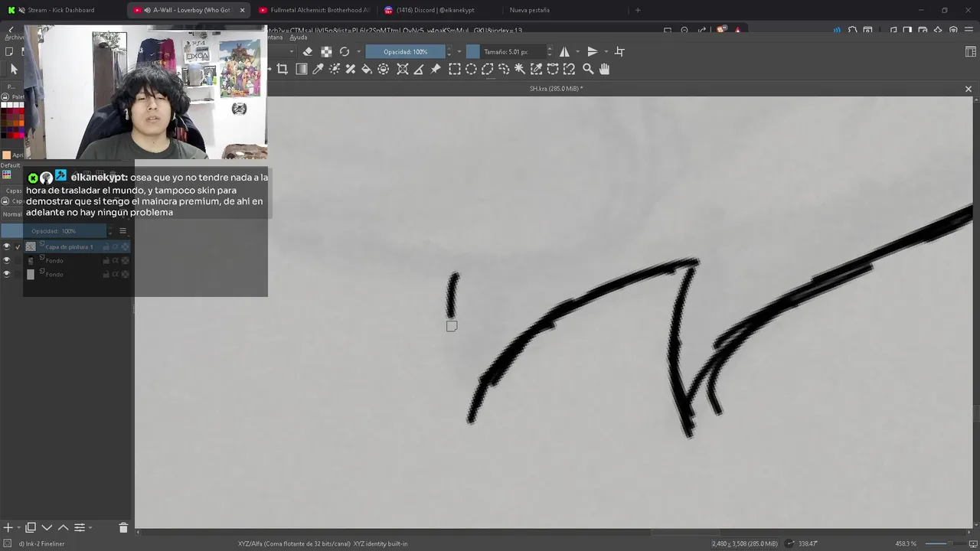Open the workspace chooser icon
The height and width of the screenshot is (551, 980).
point(971,51)
